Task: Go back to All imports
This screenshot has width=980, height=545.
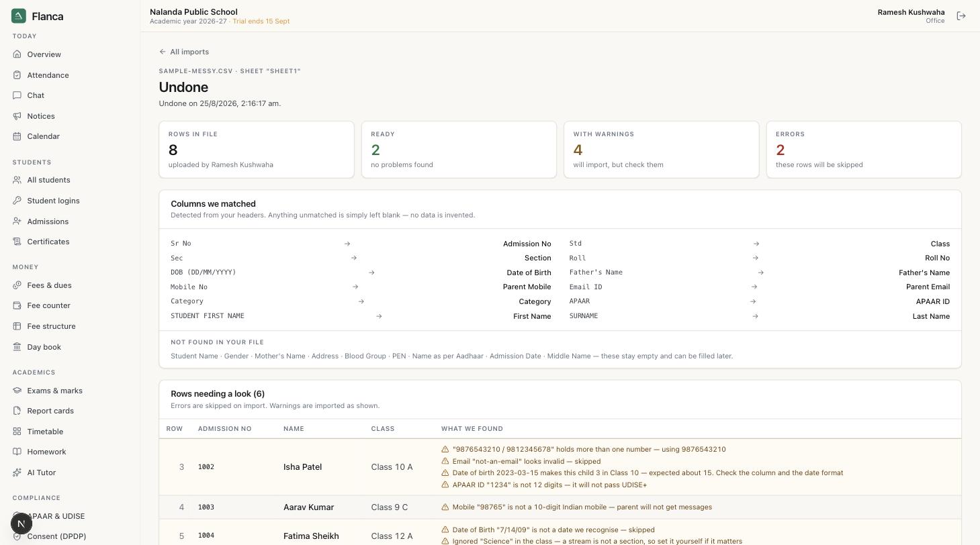Action: coord(184,52)
